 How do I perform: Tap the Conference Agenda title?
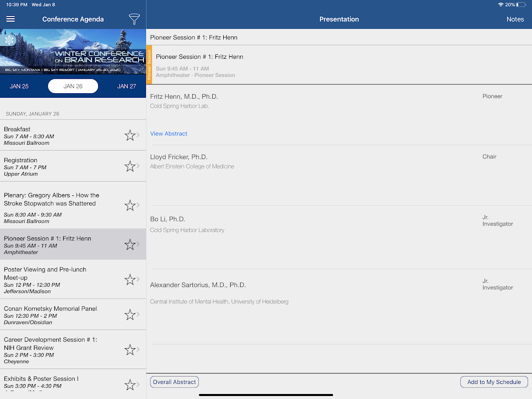[x=73, y=19]
